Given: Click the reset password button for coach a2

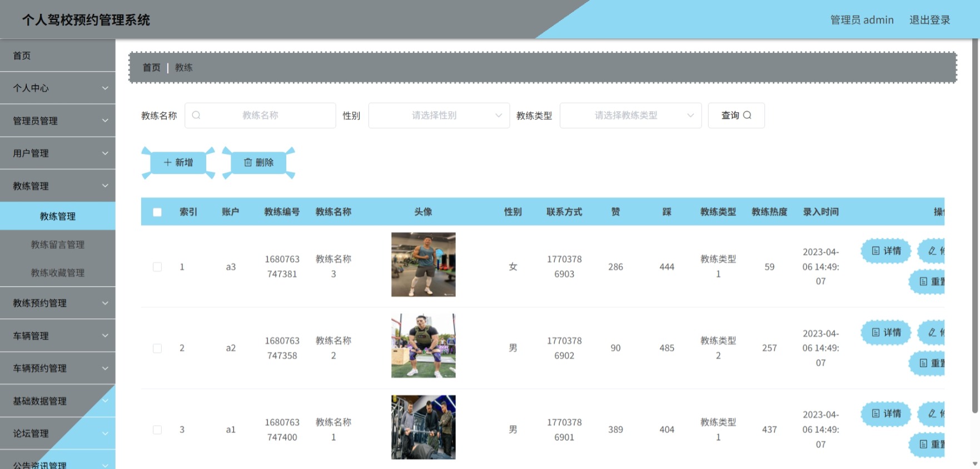Looking at the screenshot, I should (927, 363).
